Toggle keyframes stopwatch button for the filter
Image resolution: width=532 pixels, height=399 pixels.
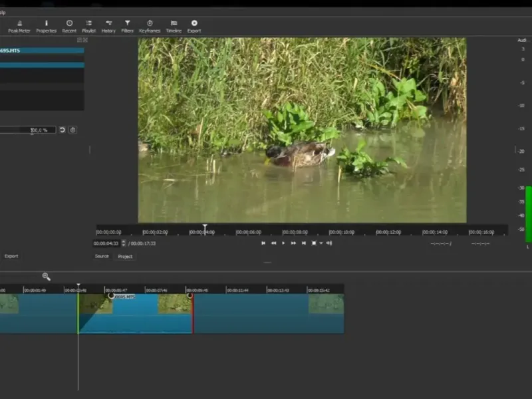73,130
